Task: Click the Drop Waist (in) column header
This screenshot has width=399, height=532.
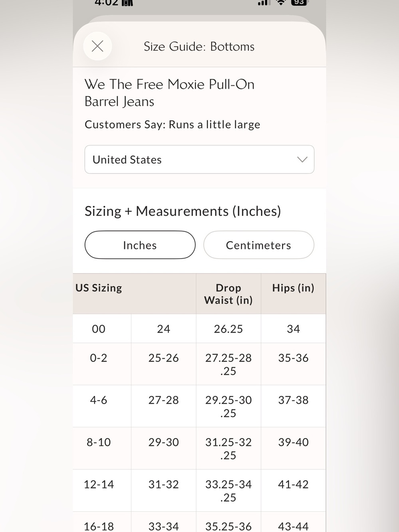Action: point(228,294)
